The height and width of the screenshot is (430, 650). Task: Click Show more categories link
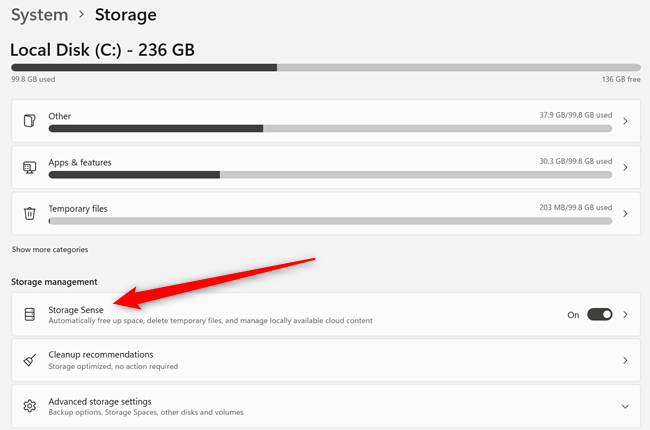tap(50, 249)
